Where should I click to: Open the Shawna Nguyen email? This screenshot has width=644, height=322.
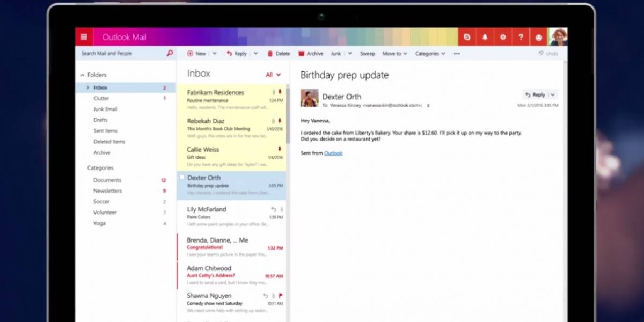tap(231, 302)
